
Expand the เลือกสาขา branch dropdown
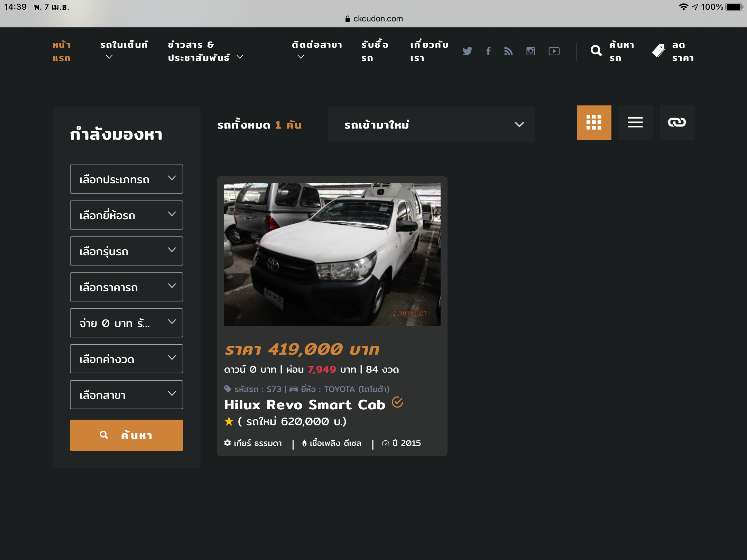(x=126, y=395)
